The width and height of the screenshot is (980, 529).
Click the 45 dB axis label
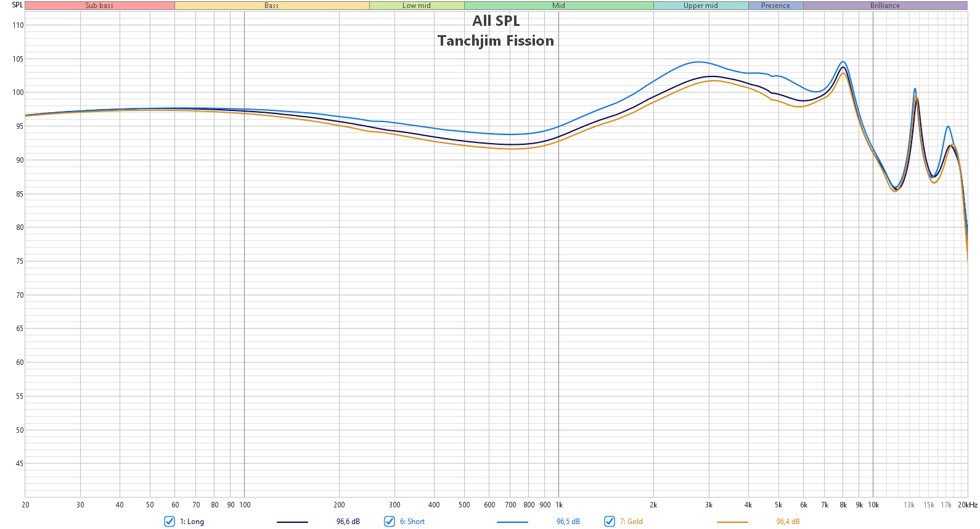click(x=20, y=464)
